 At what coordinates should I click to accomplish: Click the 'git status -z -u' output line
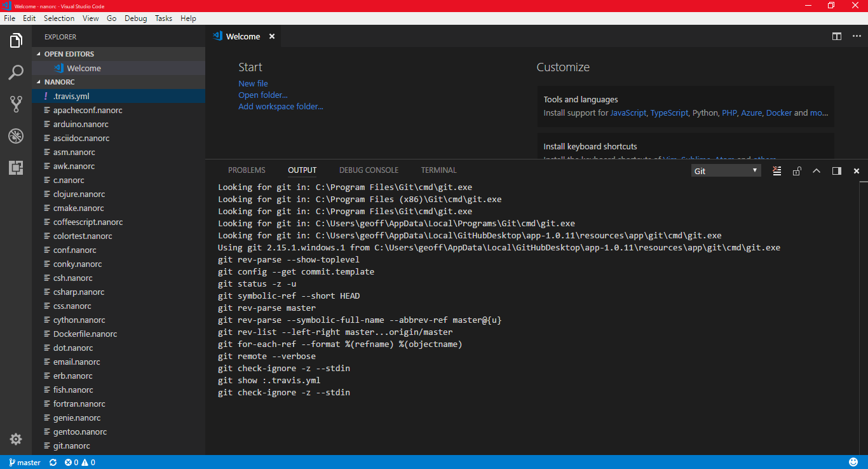click(x=257, y=283)
